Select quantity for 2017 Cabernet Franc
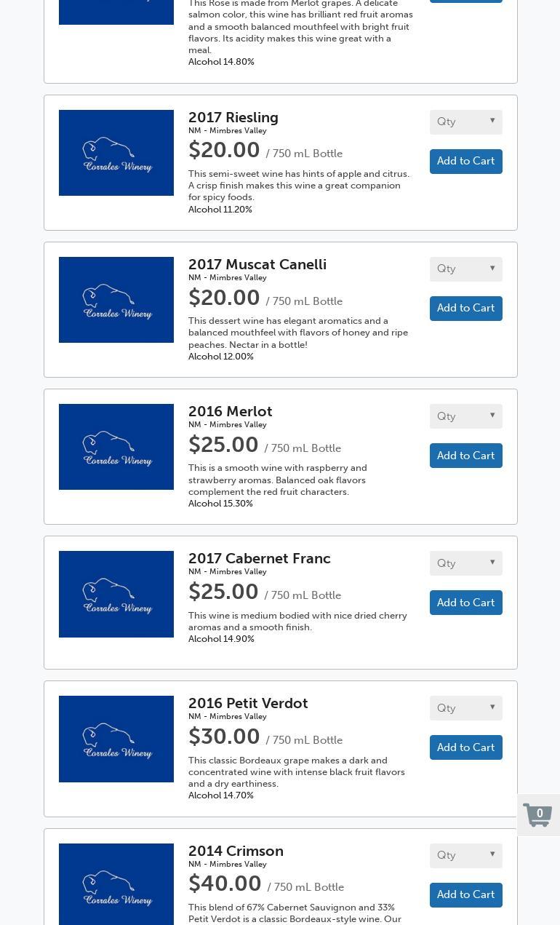 pos(465,563)
